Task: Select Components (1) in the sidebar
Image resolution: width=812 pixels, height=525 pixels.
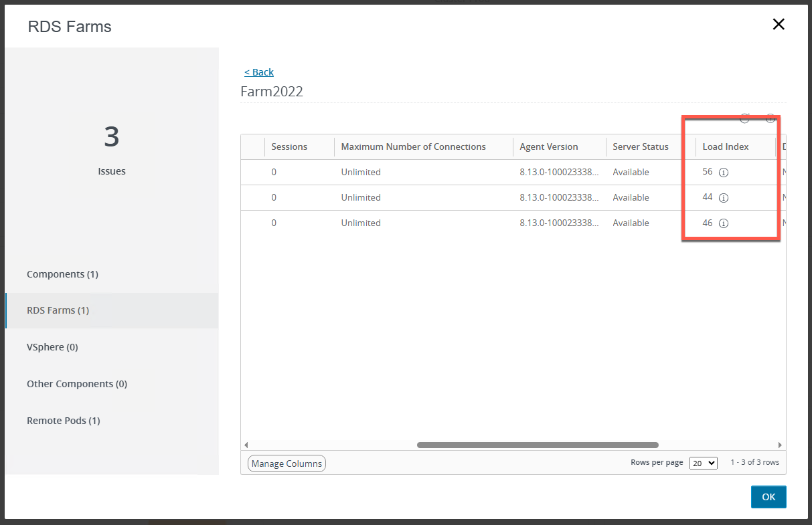Action: point(62,274)
